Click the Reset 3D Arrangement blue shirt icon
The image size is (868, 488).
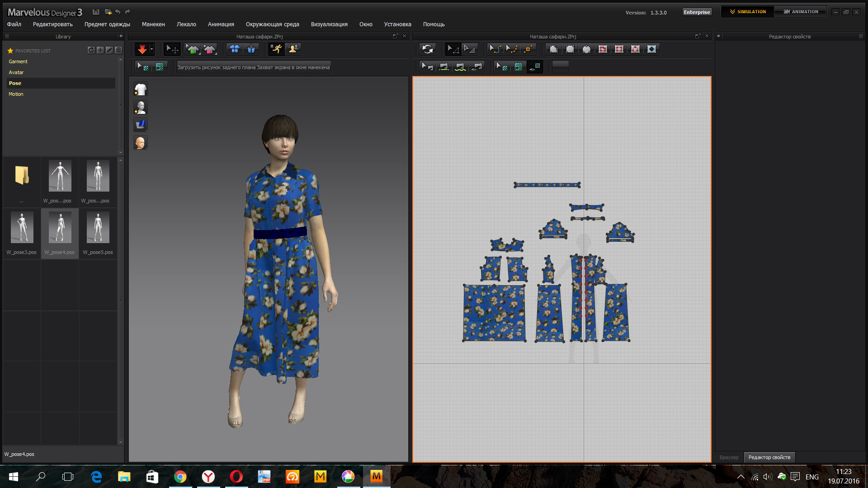[x=235, y=49]
